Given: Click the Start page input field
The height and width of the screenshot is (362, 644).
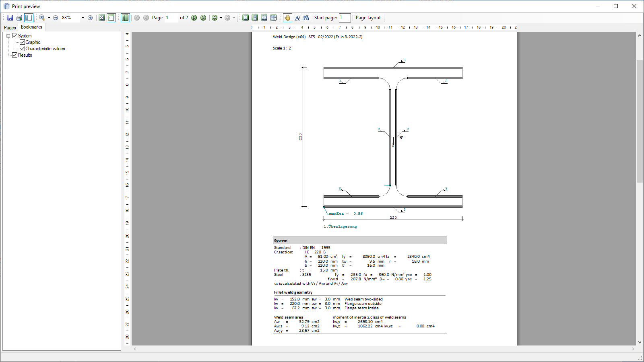Looking at the screenshot, I should [x=345, y=18].
